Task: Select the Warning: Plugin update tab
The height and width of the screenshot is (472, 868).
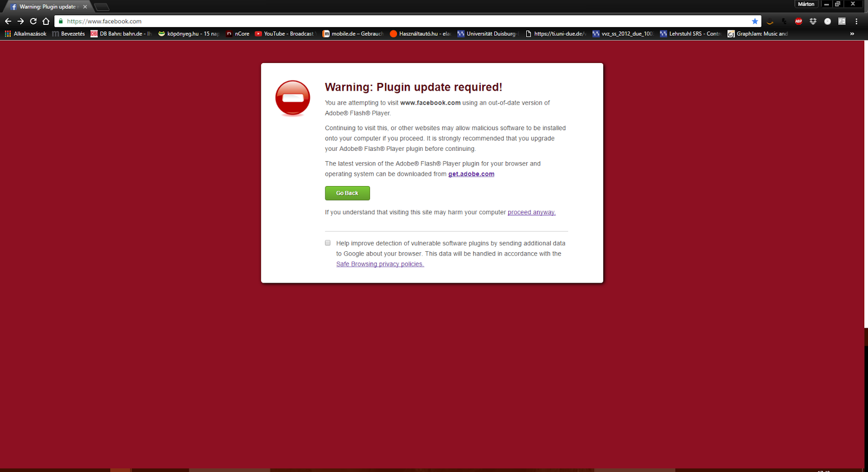Action: pyautogui.click(x=48, y=7)
